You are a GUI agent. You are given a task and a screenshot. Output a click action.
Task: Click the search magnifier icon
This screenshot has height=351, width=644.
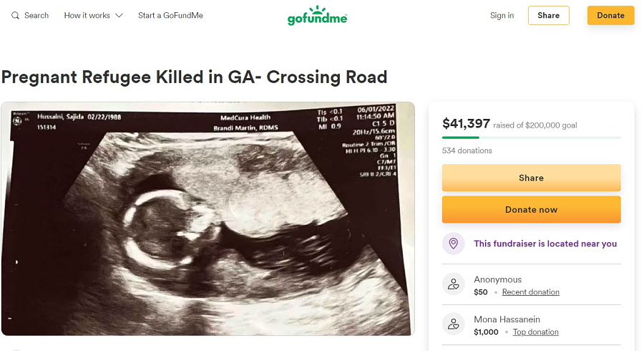pyautogui.click(x=15, y=16)
